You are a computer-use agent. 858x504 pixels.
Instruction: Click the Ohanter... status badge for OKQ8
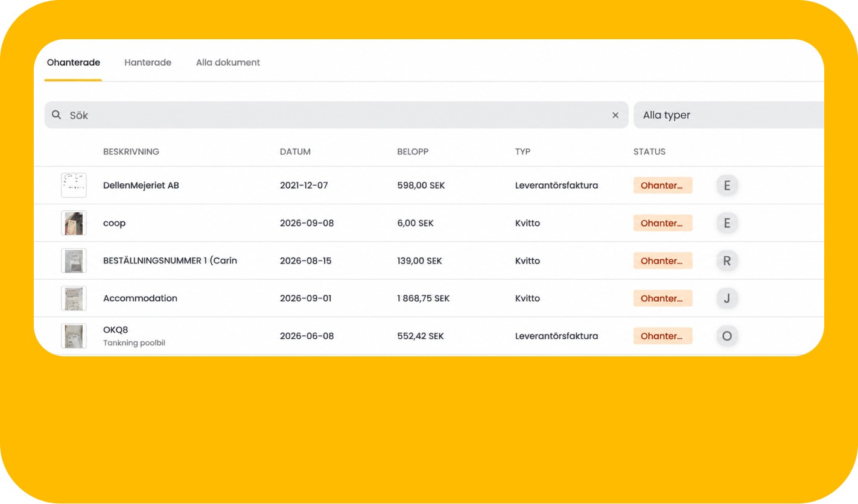663,336
